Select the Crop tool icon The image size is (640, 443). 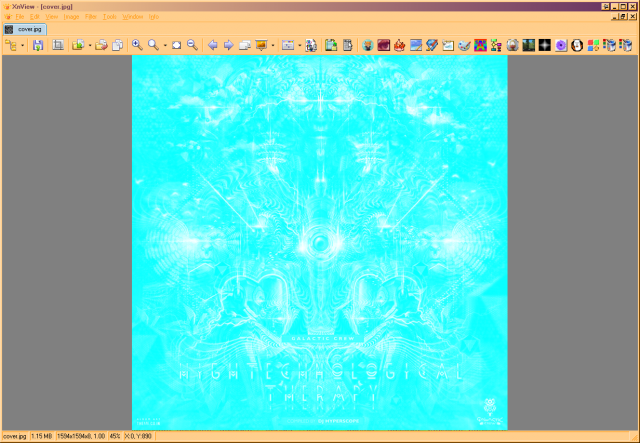(58, 45)
